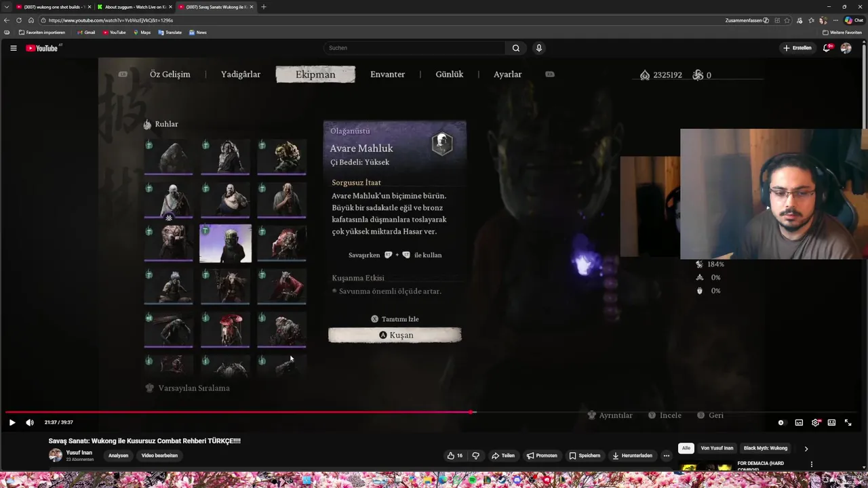Screen dimensions: 868x488
Task: Mute the video volume
Action: [30, 422]
